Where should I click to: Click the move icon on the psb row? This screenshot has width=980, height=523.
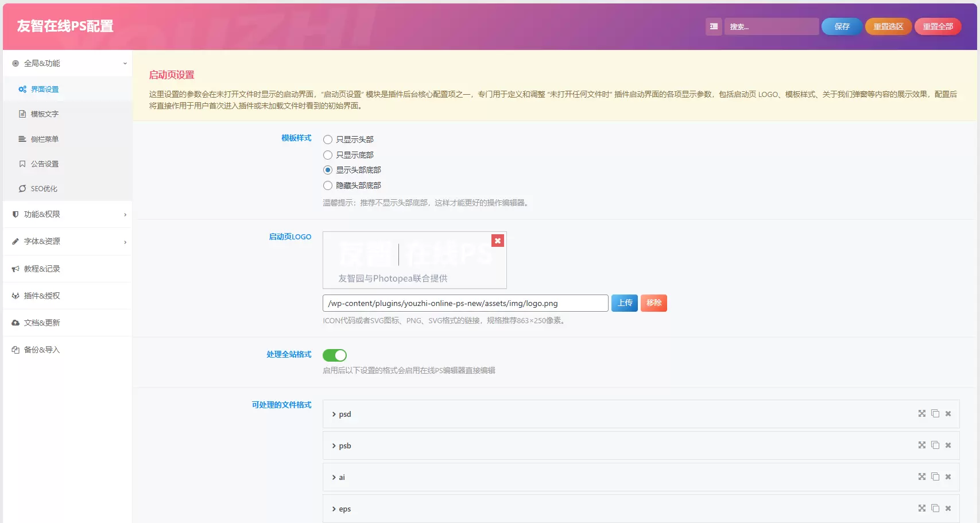pos(922,445)
